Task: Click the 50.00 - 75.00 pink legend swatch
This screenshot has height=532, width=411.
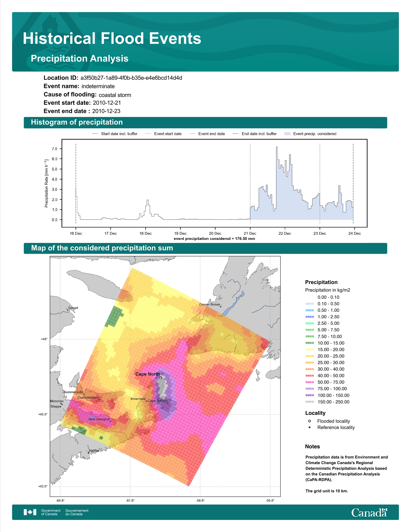Action: (309, 382)
